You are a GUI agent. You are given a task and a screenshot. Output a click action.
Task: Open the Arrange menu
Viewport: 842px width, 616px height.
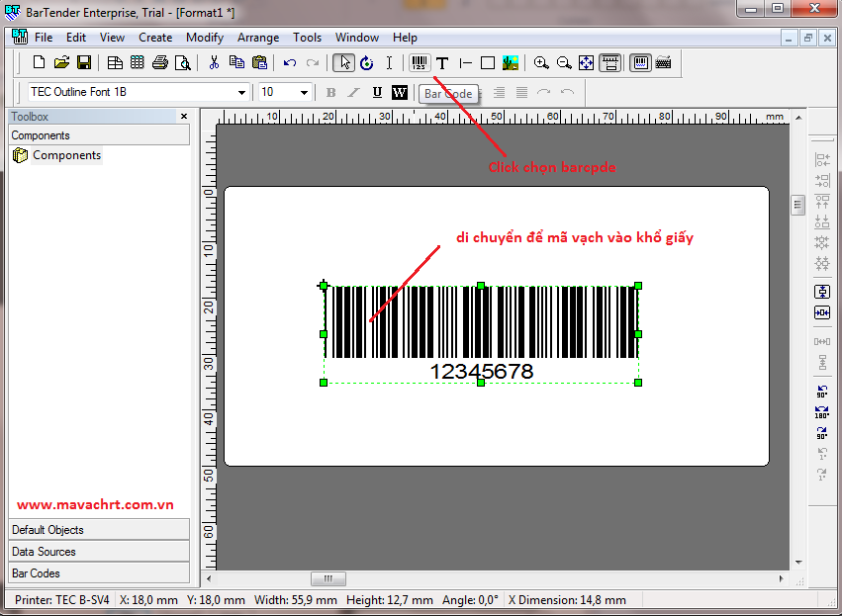pyautogui.click(x=258, y=38)
